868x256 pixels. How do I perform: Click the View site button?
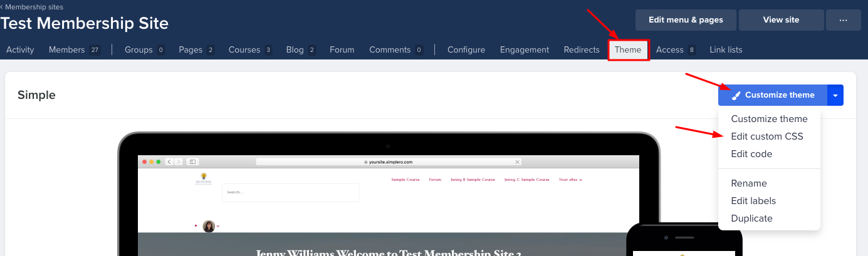(x=781, y=20)
